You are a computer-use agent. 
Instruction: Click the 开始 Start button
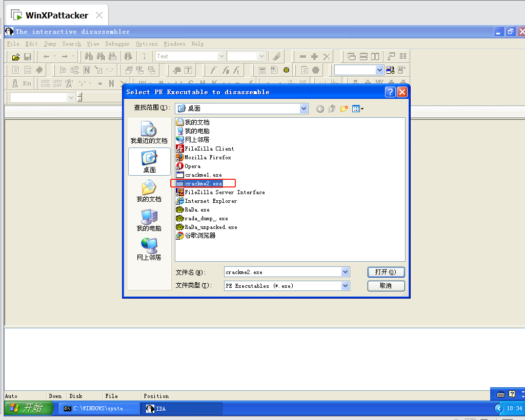pos(29,408)
